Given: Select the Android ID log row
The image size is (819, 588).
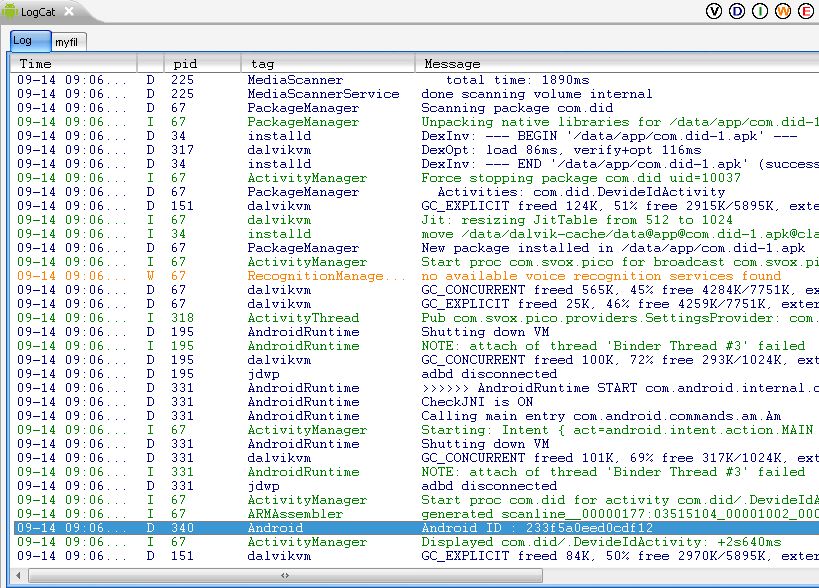Looking at the screenshot, I should click(416, 528).
